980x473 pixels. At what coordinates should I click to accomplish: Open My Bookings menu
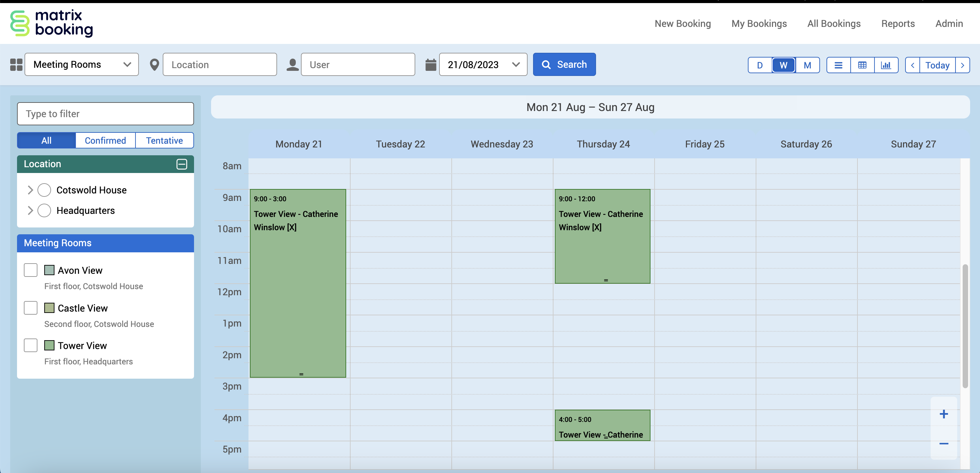pos(759,23)
